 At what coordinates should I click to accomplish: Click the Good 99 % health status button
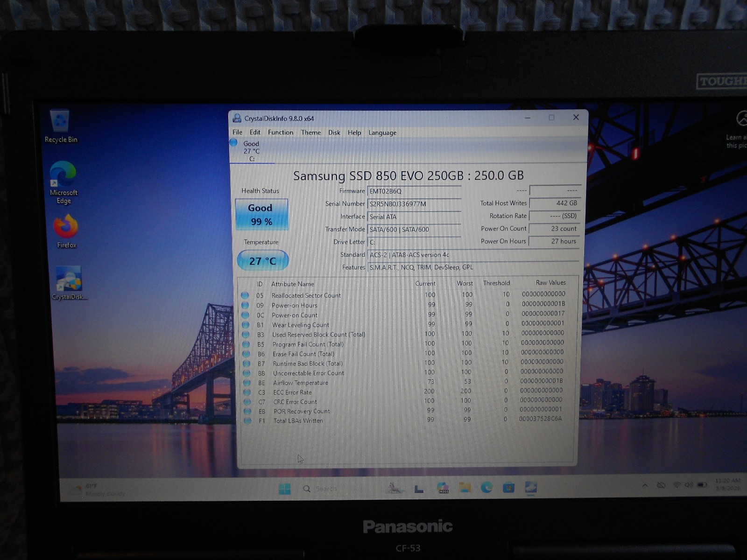[261, 215]
